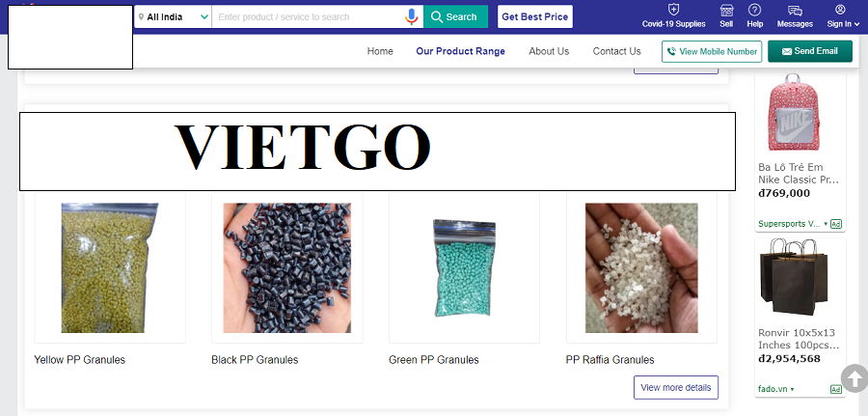Click the voice search microphone icon
The height and width of the screenshot is (416, 868).
click(411, 16)
